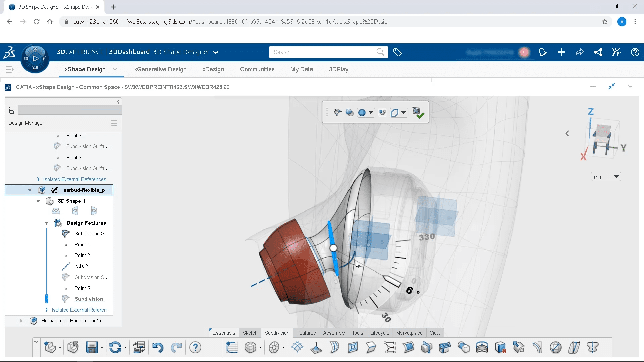Screen dimensions: 644x362
Task: Collapse the earbud-flexible_p... tree item
Action: tap(29, 190)
